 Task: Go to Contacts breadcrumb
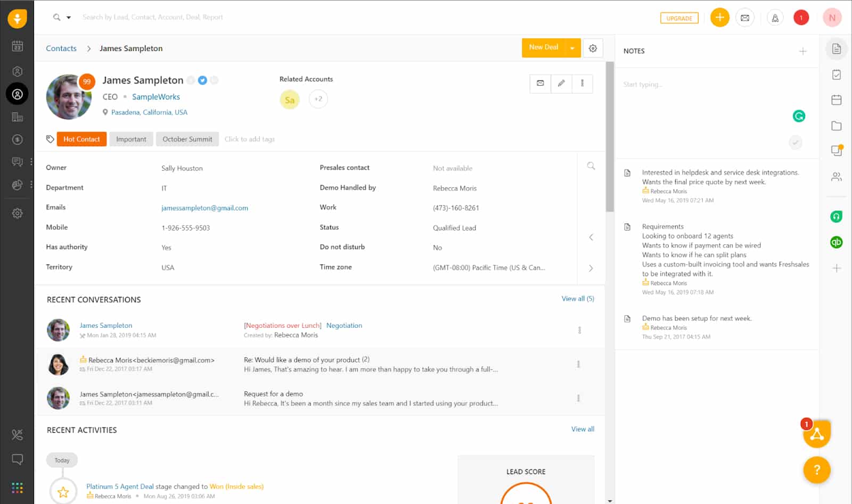pos(61,48)
